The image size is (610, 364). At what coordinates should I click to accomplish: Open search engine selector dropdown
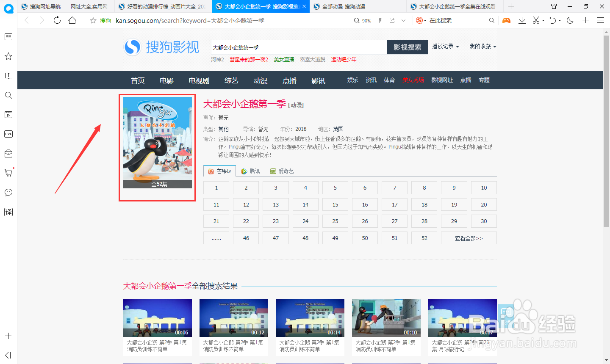(421, 20)
